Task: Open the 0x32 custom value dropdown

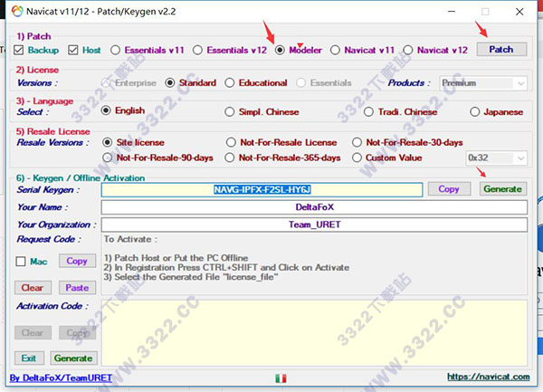Action: click(496, 158)
